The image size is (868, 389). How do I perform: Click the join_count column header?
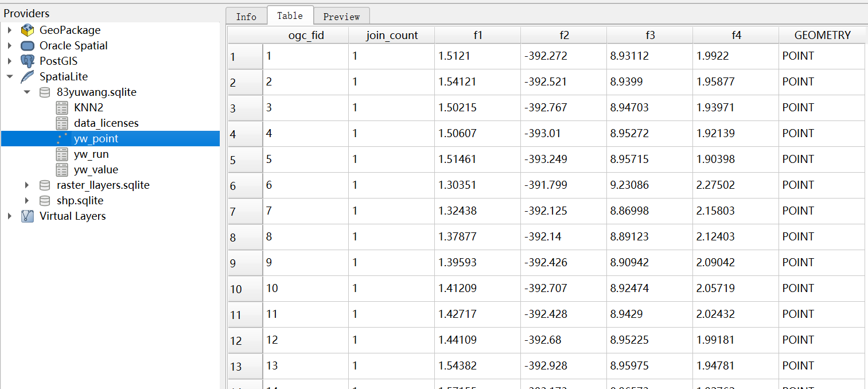point(392,36)
